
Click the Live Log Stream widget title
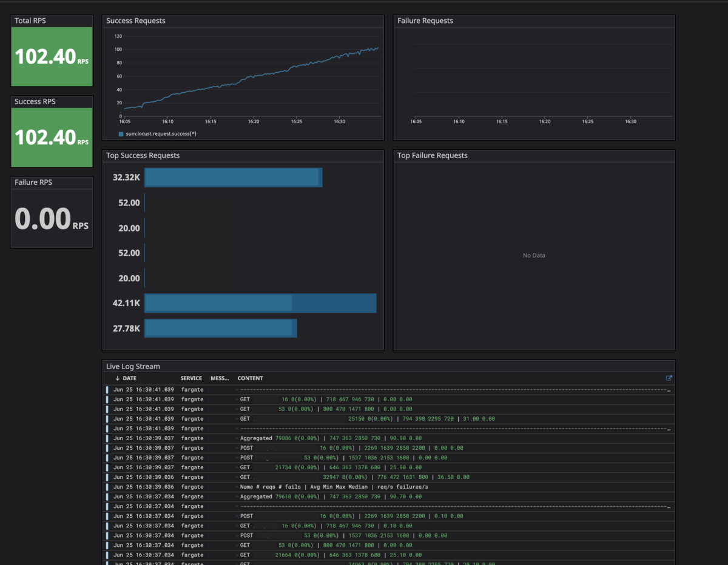coord(133,366)
